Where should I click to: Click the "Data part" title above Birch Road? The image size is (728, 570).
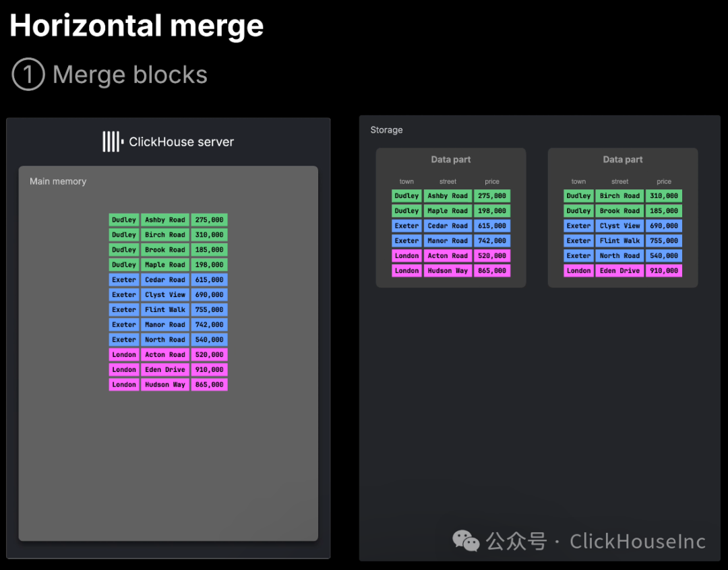[x=623, y=160]
